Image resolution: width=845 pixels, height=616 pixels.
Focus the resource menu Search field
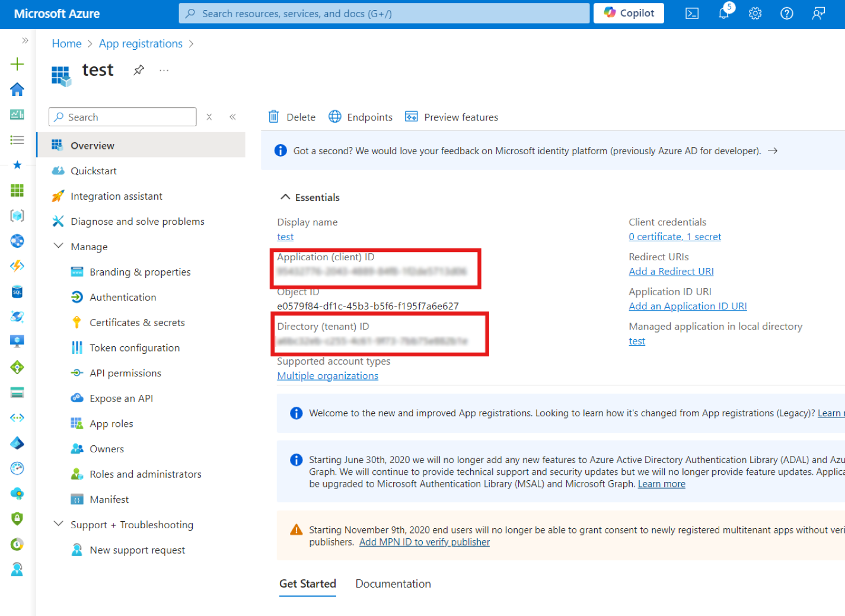(x=123, y=117)
